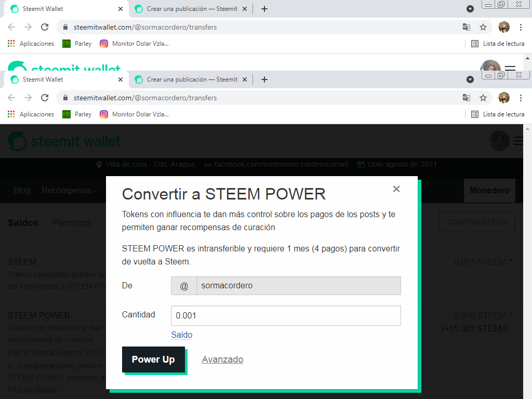Click the Power Up button
Viewport: 532px width, 399px height.
pos(153,360)
